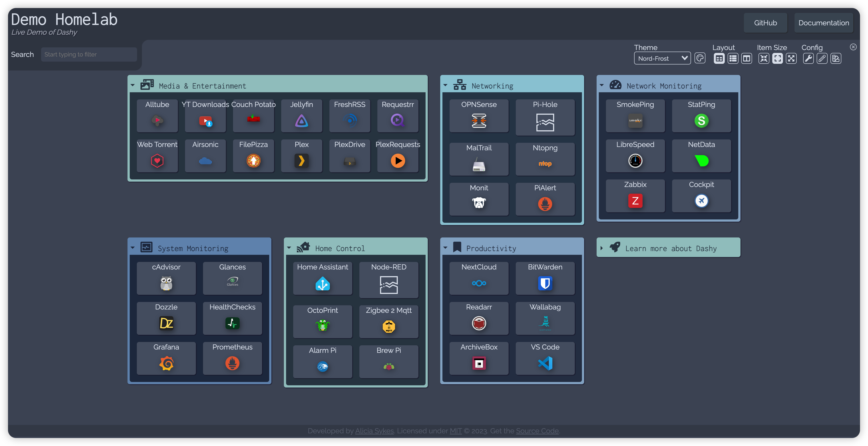
Task: Follow the Alicia Sykes footer link
Action: tap(374, 431)
